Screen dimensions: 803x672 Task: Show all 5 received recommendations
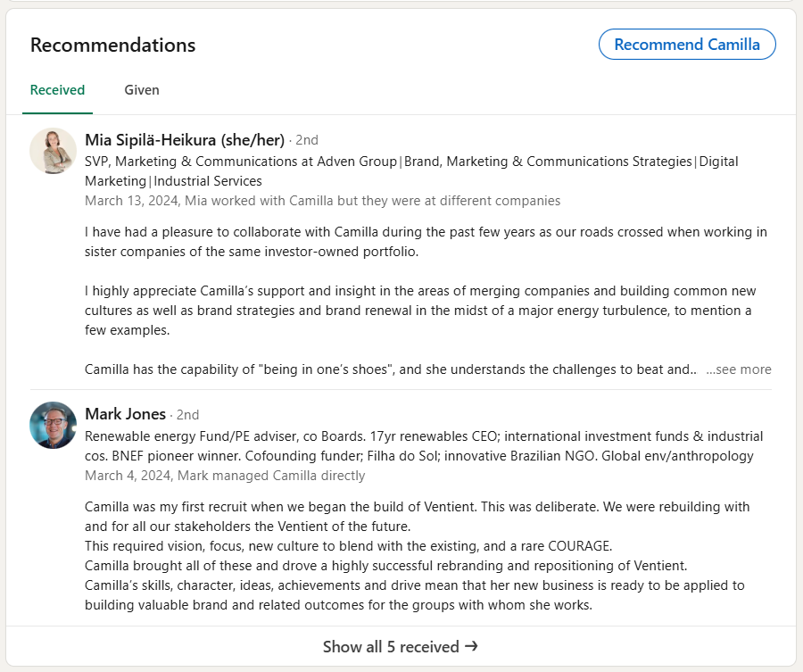point(401,646)
